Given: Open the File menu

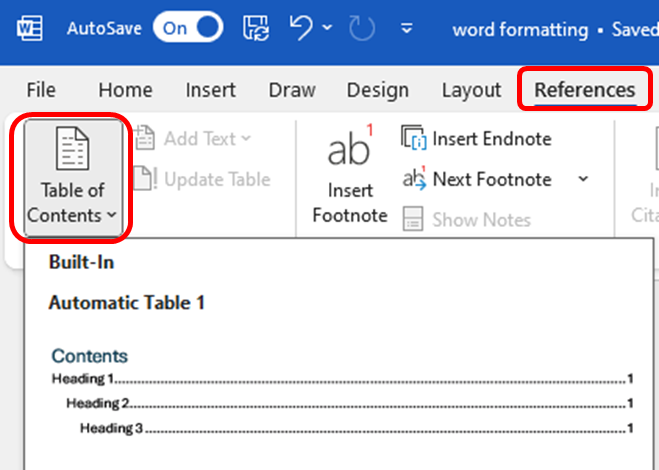Looking at the screenshot, I should click(x=41, y=90).
